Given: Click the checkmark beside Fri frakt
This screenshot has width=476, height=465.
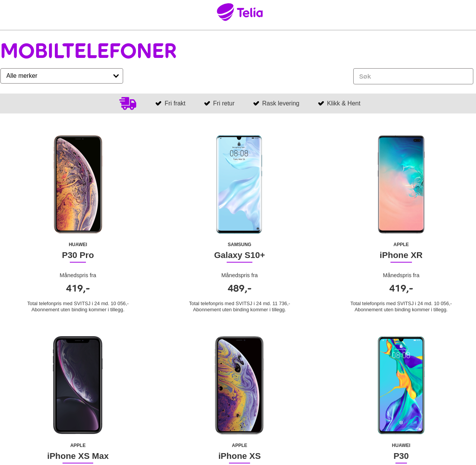Looking at the screenshot, I should click(x=158, y=104).
